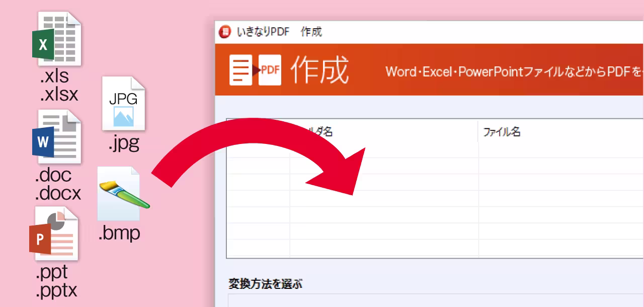The image size is (644, 307).
Task: Click the .xls .xlsx label under the Excel icon
Action: pyautogui.click(x=57, y=86)
